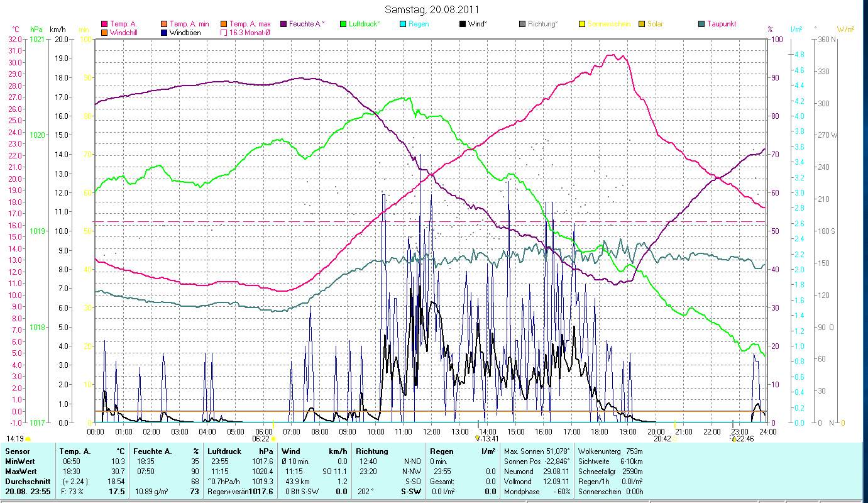Click the moon marker at 22:46

733,439
